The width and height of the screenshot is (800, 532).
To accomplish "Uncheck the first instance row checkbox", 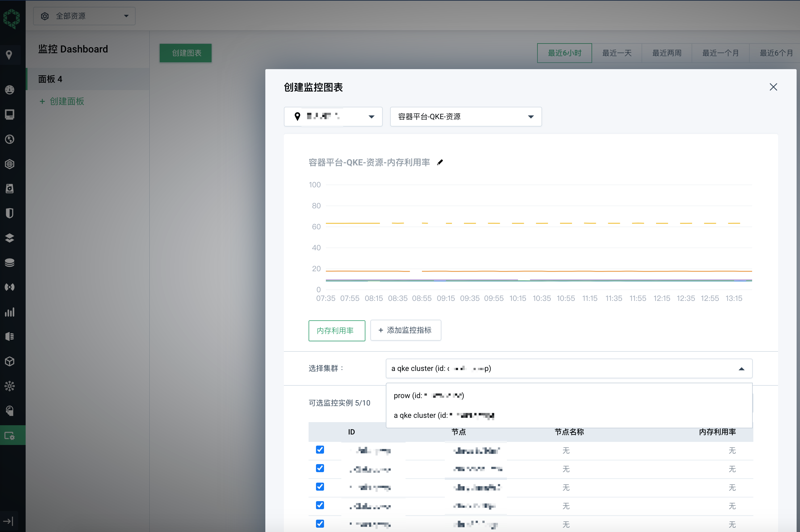I will tap(320, 450).
